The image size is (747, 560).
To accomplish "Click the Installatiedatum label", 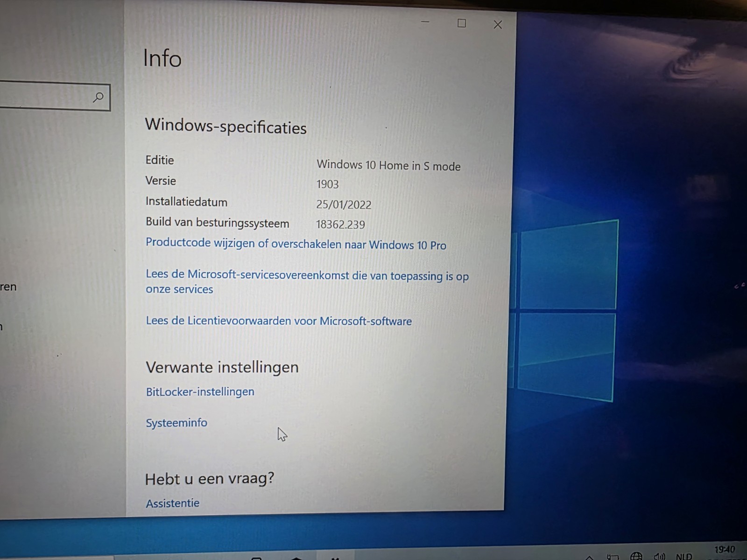I will point(186,202).
